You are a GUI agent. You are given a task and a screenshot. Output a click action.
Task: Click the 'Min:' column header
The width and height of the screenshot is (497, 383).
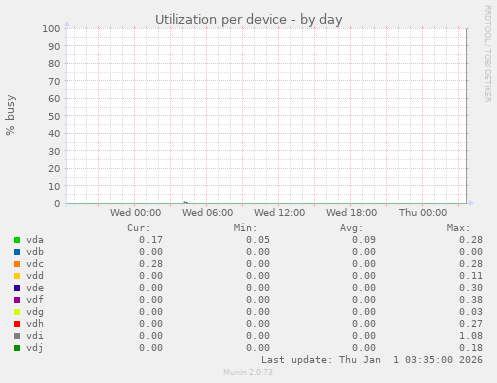click(245, 228)
